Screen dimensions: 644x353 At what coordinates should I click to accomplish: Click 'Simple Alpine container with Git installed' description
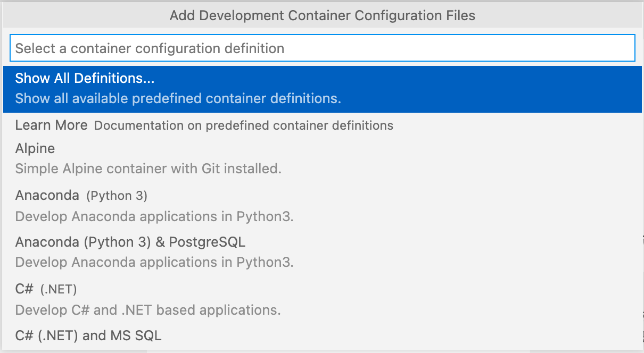pos(148,169)
